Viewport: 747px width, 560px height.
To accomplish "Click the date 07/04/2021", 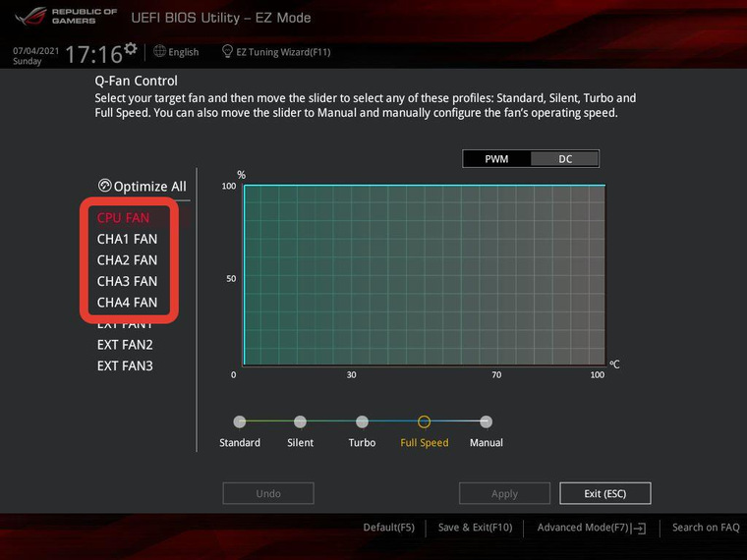I will click(35, 50).
